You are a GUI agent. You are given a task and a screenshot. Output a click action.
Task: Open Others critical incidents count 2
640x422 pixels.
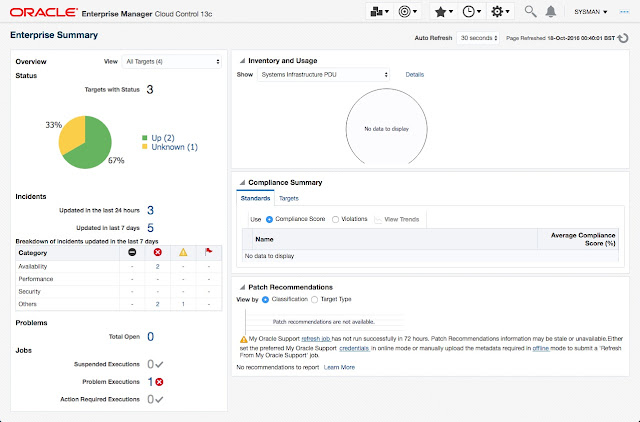coord(158,304)
